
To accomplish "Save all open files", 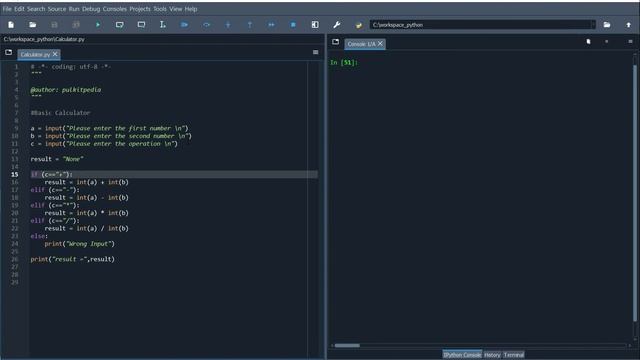I will tap(76, 25).
